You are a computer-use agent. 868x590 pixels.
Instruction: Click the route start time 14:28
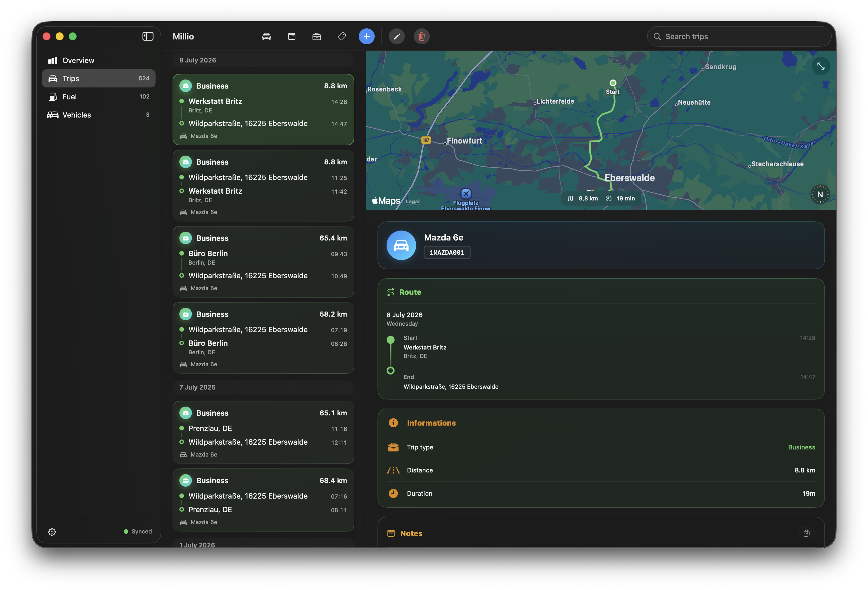click(x=807, y=338)
